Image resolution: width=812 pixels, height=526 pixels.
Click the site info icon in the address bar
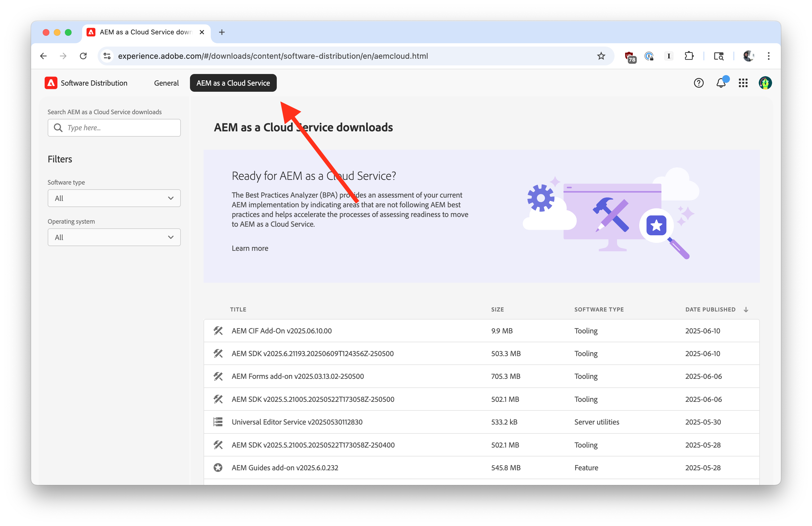[x=107, y=56]
